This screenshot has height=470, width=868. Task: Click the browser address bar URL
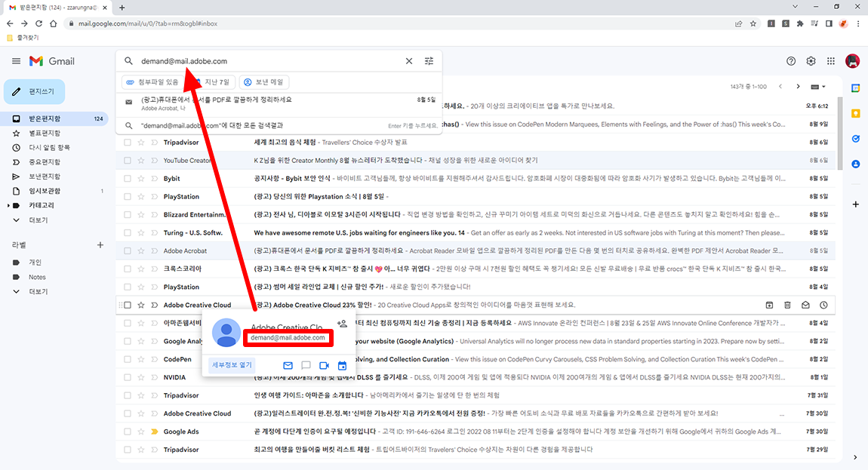(147, 24)
